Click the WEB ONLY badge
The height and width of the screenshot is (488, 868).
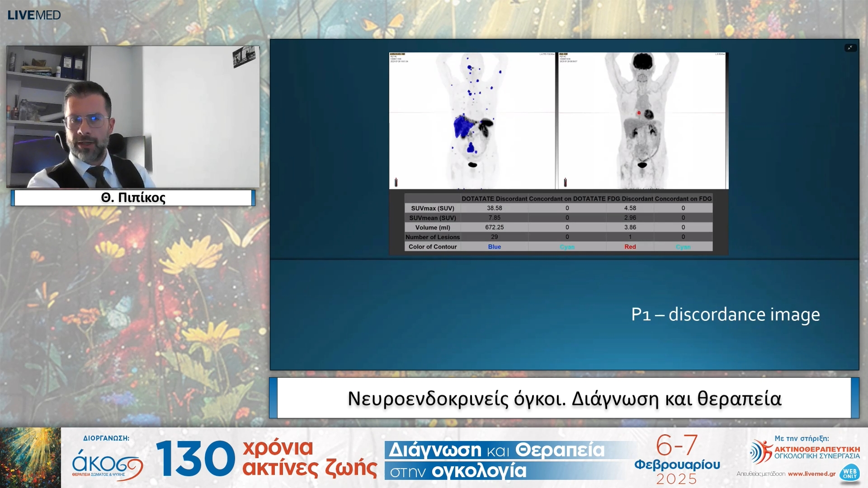click(x=849, y=474)
